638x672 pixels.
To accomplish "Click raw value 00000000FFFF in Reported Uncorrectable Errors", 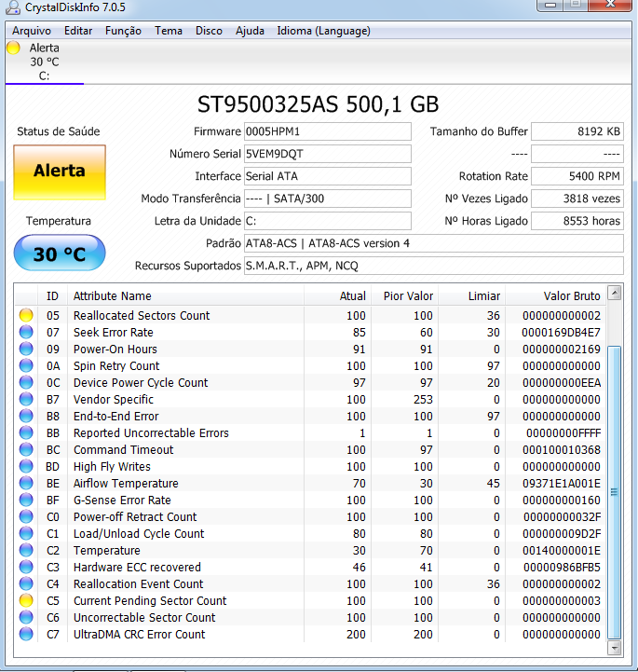I will (x=563, y=432).
